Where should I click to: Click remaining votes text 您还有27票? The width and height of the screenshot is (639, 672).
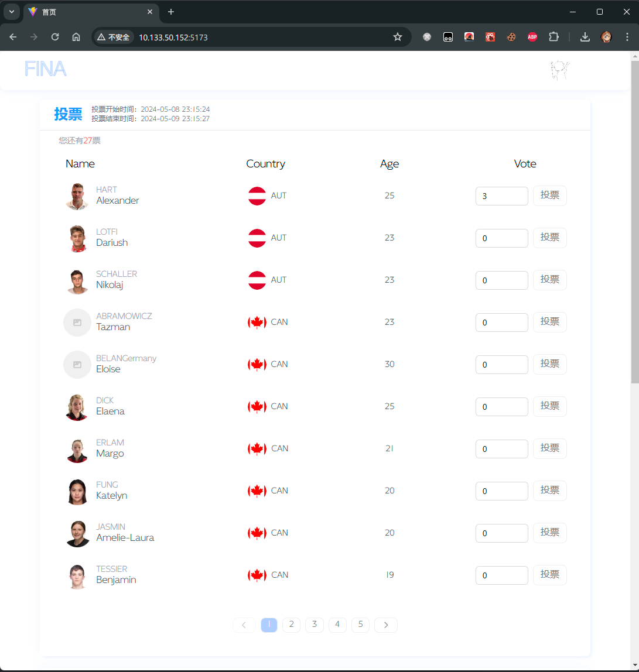[80, 140]
